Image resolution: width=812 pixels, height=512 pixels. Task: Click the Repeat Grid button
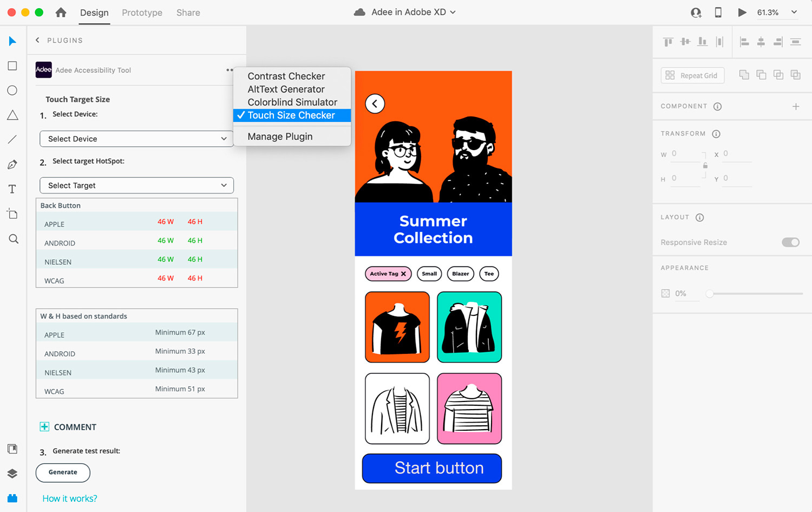692,75
